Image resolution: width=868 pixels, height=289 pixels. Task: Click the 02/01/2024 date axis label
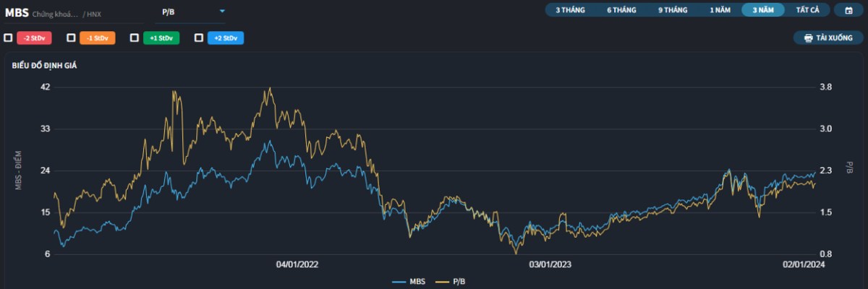pos(803,264)
